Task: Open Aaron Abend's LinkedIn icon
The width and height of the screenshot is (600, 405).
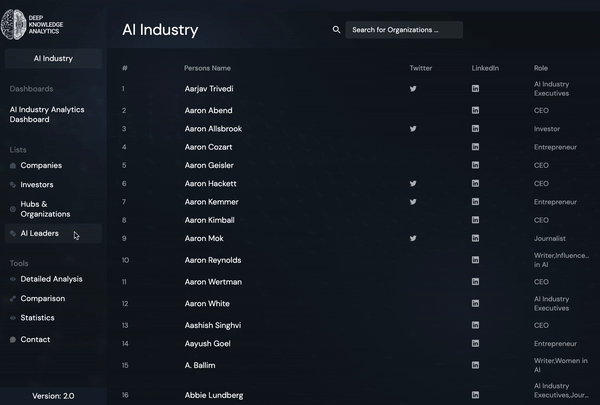Action: point(475,110)
